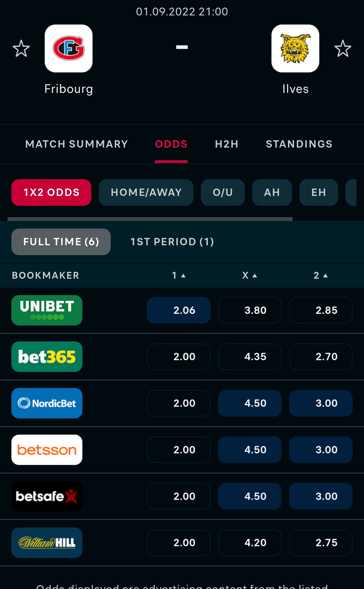
Task: Open the betsson bookmaker logo
Action: (47, 450)
